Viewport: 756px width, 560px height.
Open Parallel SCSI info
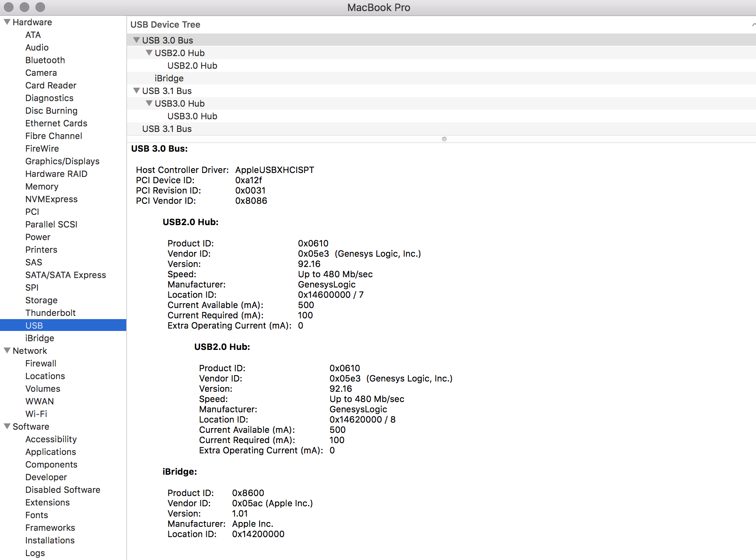[51, 224]
